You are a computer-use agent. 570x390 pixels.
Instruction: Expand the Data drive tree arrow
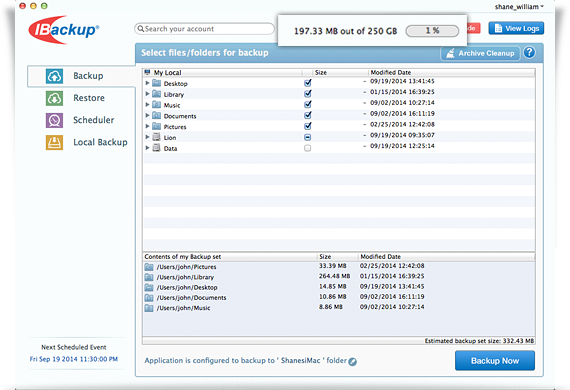[147, 148]
